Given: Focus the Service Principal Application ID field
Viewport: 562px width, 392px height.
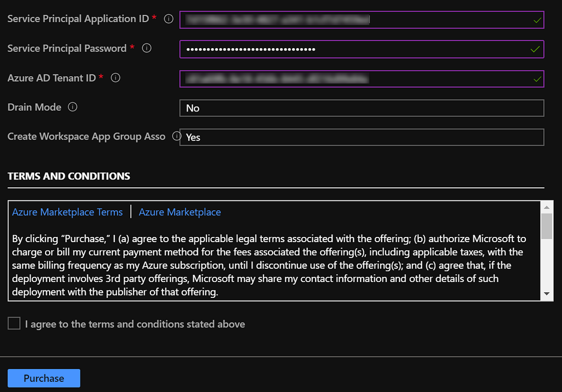Looking at the screenshot, I should [x=356, y=20].
